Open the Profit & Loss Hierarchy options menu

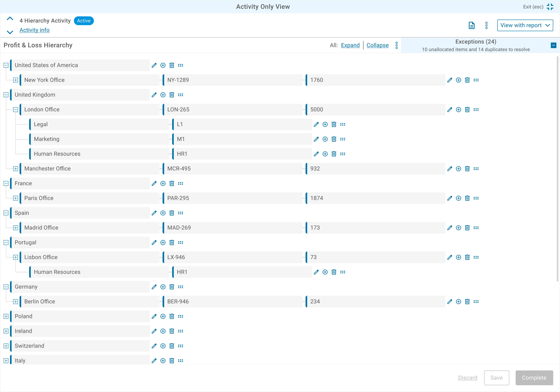tap(397, 45)
